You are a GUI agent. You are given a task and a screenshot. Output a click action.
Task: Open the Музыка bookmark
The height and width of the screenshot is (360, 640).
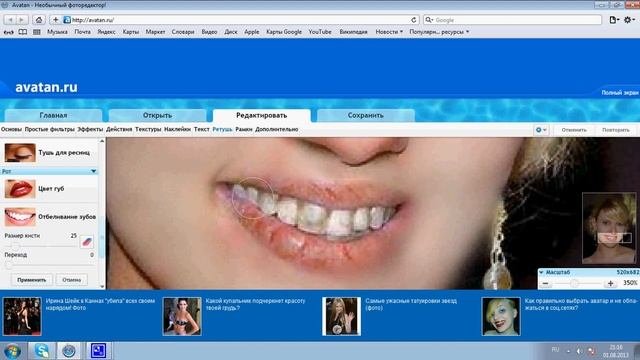point(57,32)
